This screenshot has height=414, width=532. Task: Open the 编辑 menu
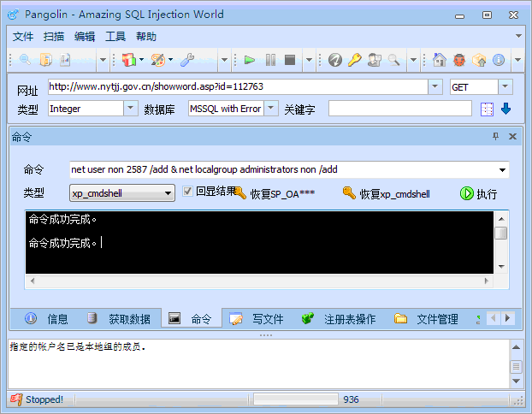click(x=85, y=36)
